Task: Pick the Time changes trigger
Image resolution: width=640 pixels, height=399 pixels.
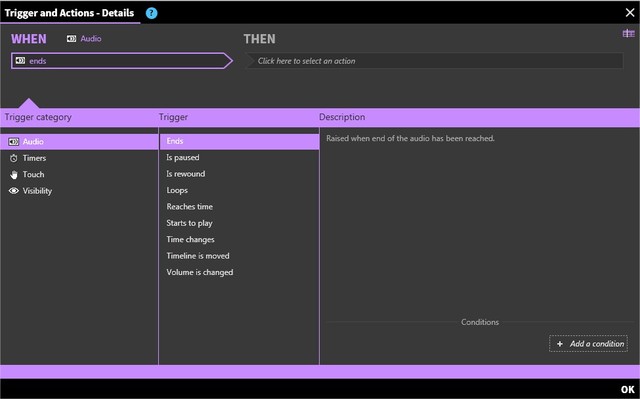Action: coord(239,239)
